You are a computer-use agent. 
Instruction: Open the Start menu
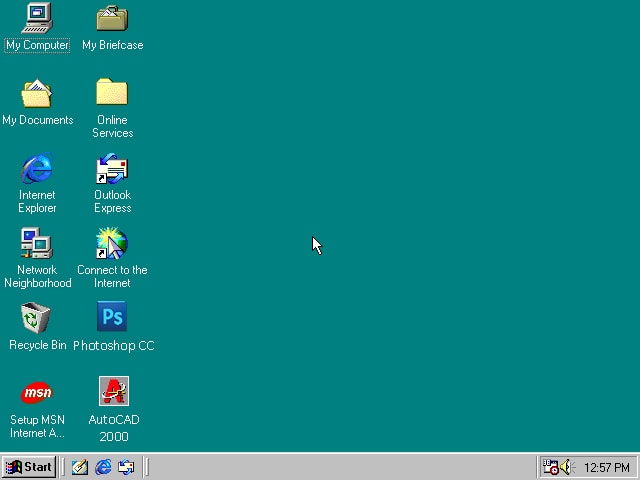(29, 467)
